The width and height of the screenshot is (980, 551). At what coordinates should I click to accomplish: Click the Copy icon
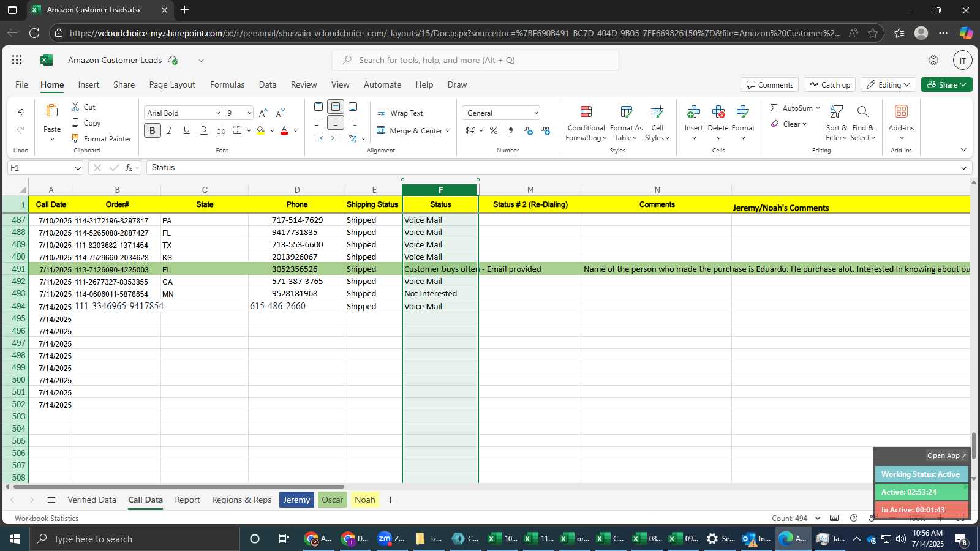76,122
